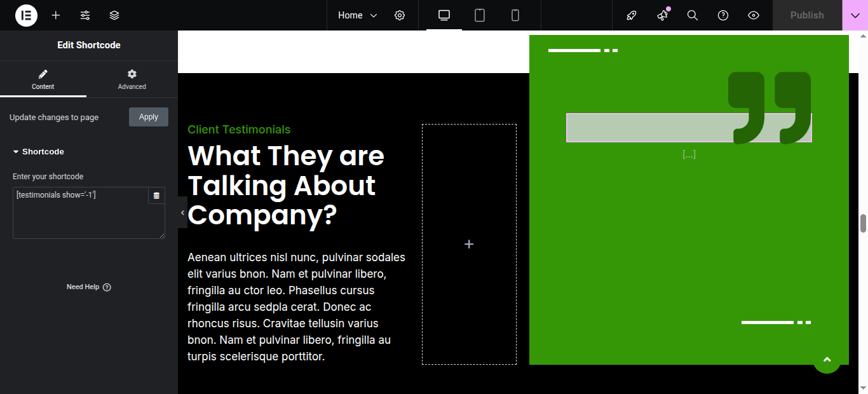Expand the Publish options arrow
The height and width of the screenshot is (394, 868).
point(855,15)
